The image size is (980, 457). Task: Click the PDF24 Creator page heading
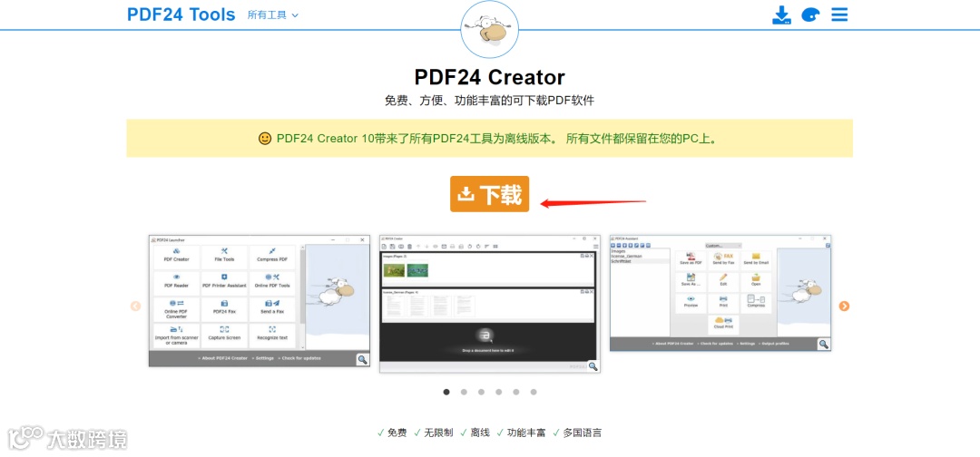[489, 77]
